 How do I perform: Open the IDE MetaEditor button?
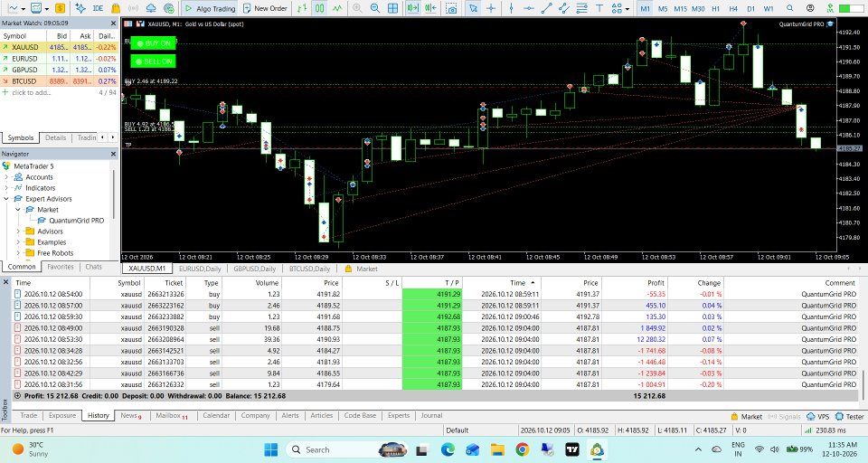(98, 8)
